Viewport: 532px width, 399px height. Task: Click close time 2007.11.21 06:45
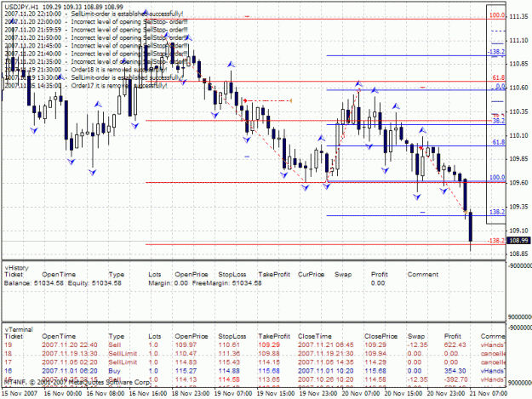click(x=326, y=345)
